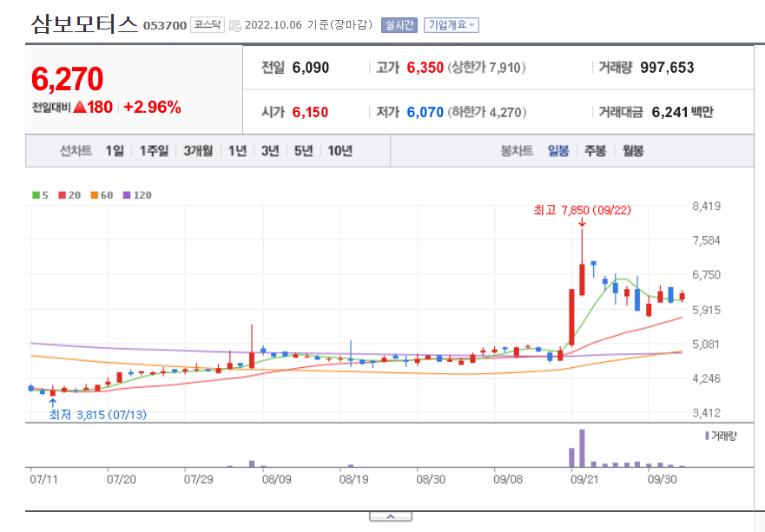765x532 pixels.
Task: Click the 거래량 legend in volume chart
Action: tap(721, 436)
